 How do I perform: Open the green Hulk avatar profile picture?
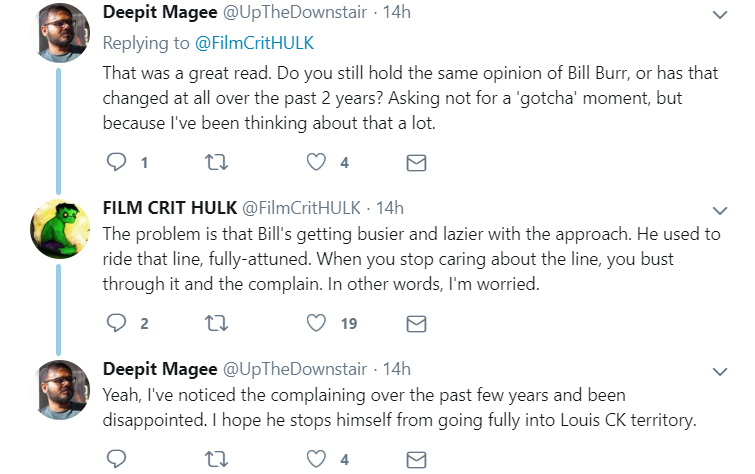(60, 229)
